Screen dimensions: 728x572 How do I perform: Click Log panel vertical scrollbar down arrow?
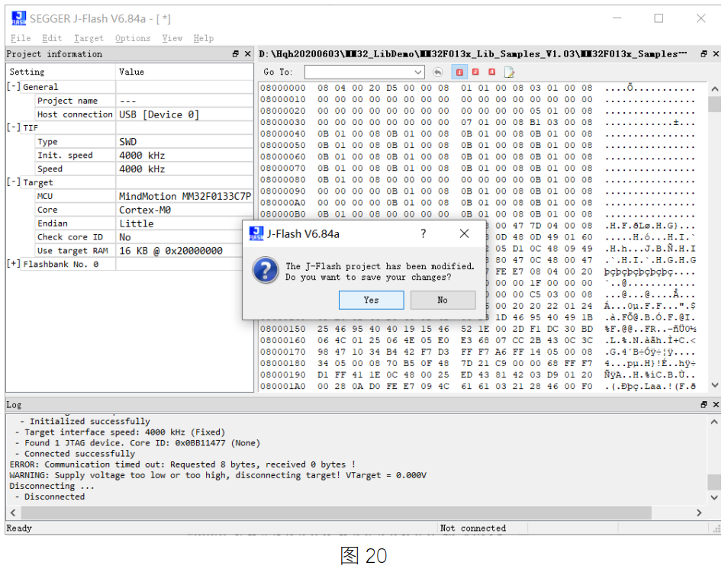pos(714,496)
